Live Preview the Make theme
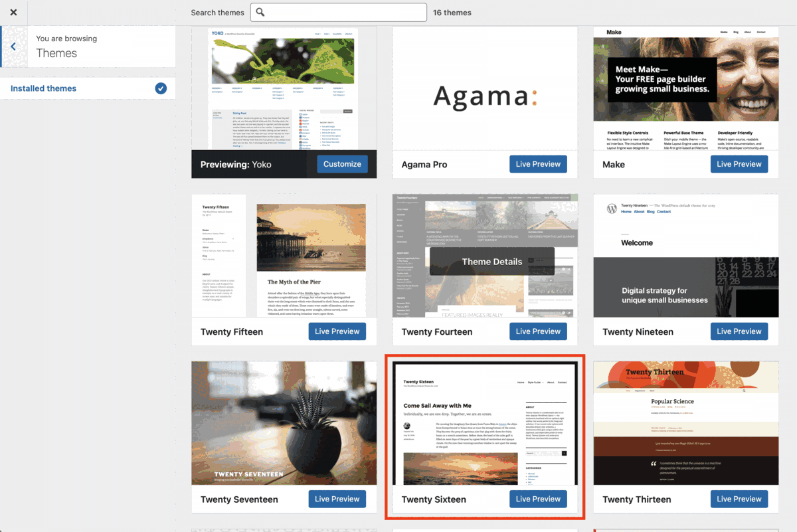Screen dimensions: 797x532 pos(739,164)
